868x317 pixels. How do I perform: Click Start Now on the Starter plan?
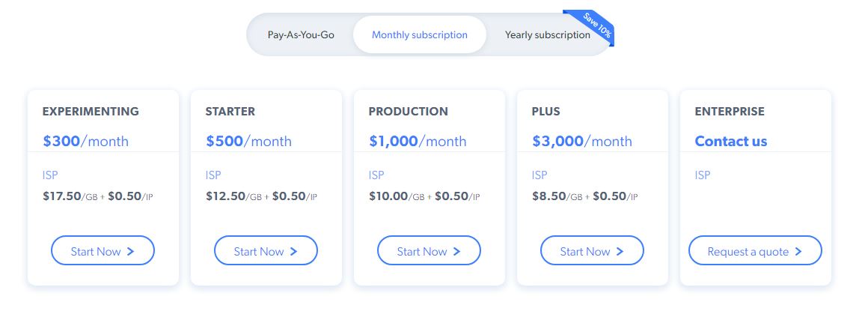point(266,251)
